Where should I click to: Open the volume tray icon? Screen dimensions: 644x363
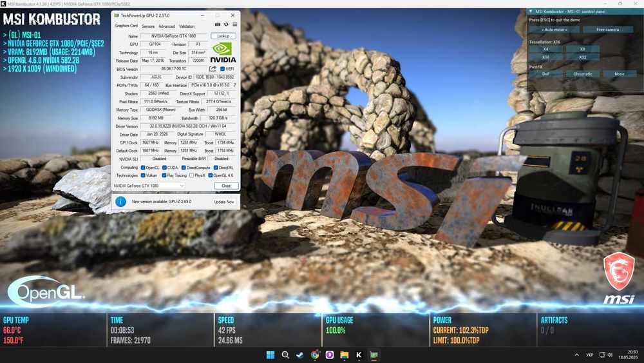pos(611,355)
